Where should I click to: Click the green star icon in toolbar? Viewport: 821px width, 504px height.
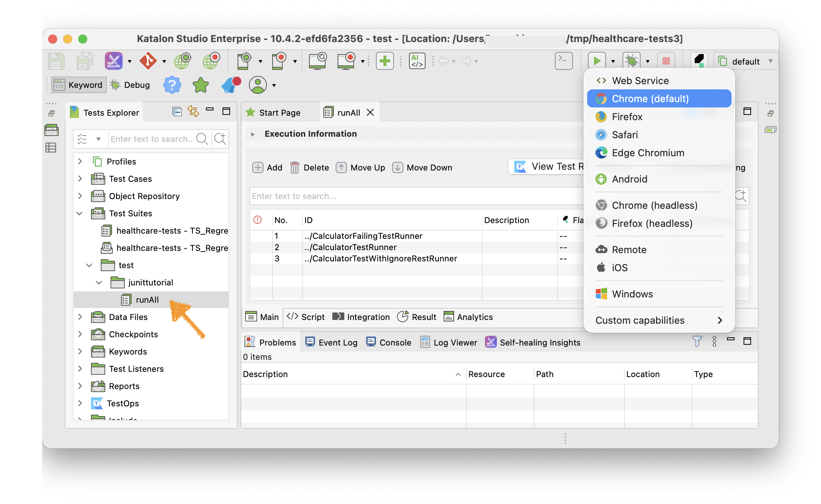201,85
